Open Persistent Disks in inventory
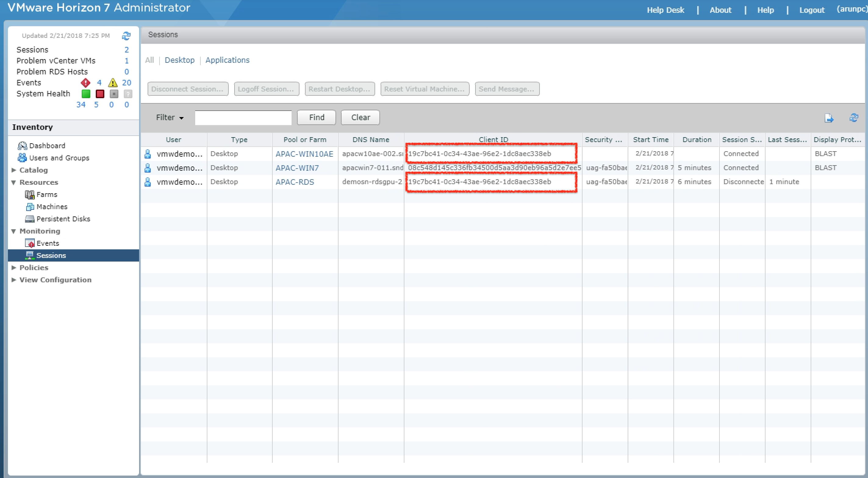This screenshot has width=868, height=478. 63,219
